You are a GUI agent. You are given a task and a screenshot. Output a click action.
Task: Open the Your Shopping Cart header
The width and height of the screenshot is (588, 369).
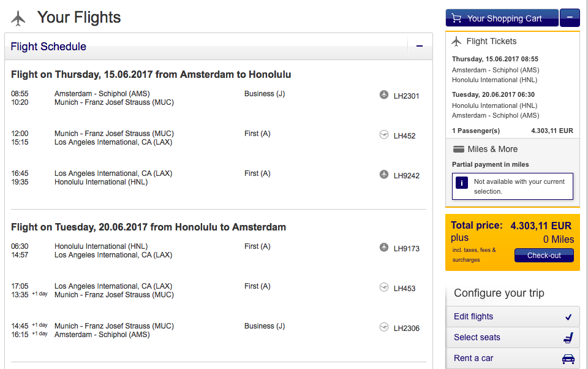[503, 18]
